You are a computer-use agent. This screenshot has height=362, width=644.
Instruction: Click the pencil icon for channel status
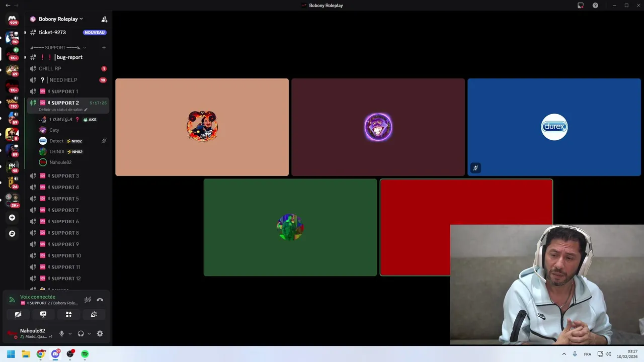[86, 110]
